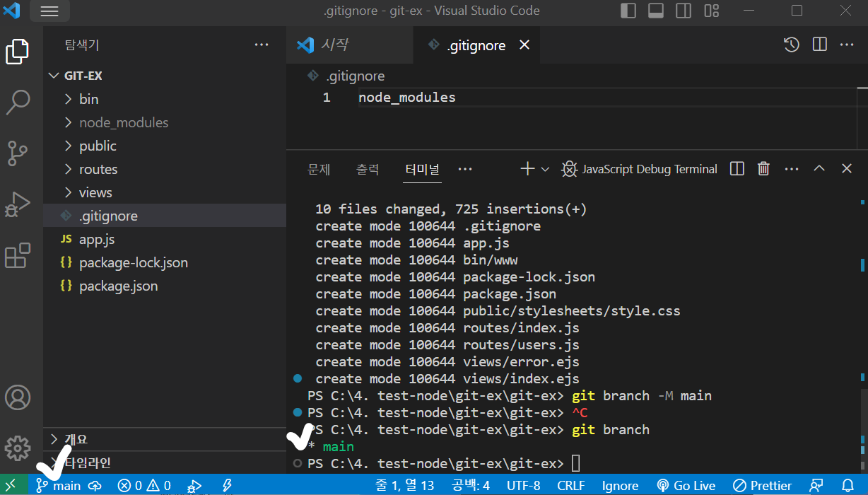Open the Manage gear menu

click(18, 447)
